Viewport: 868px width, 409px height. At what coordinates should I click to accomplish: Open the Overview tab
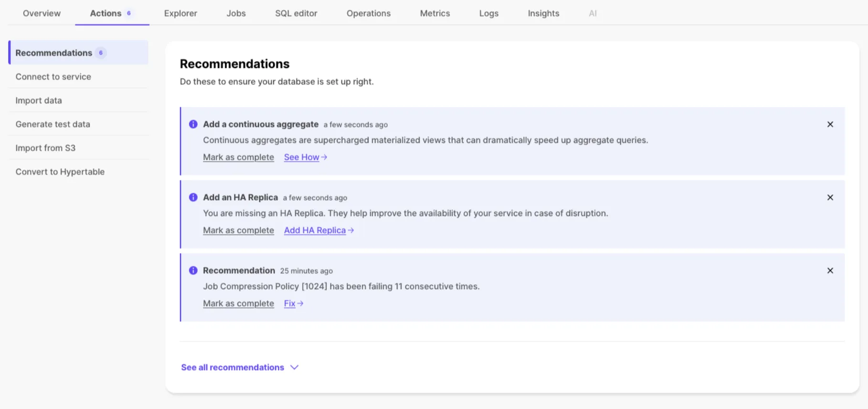[42, 13]
